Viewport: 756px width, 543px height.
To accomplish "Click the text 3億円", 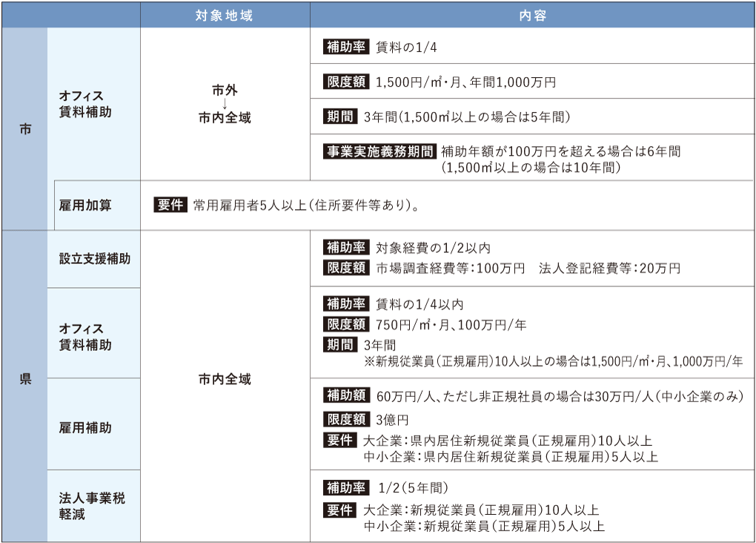I will pos(392,419).
